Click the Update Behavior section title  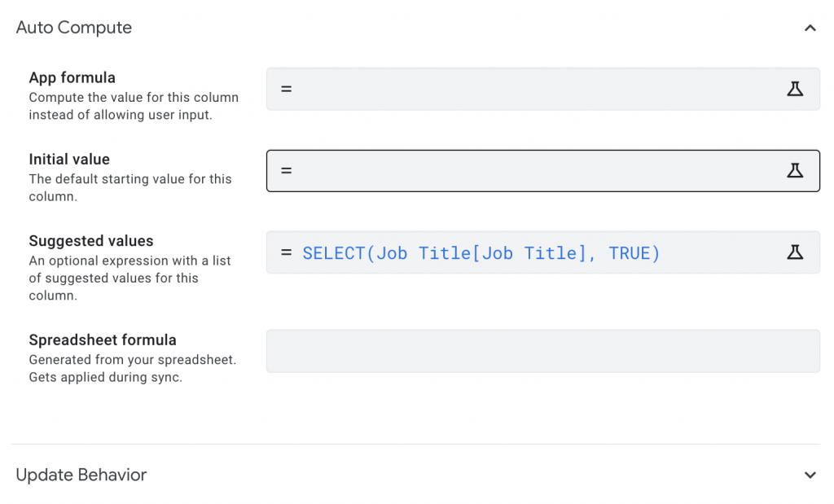[x=81, y=475]
